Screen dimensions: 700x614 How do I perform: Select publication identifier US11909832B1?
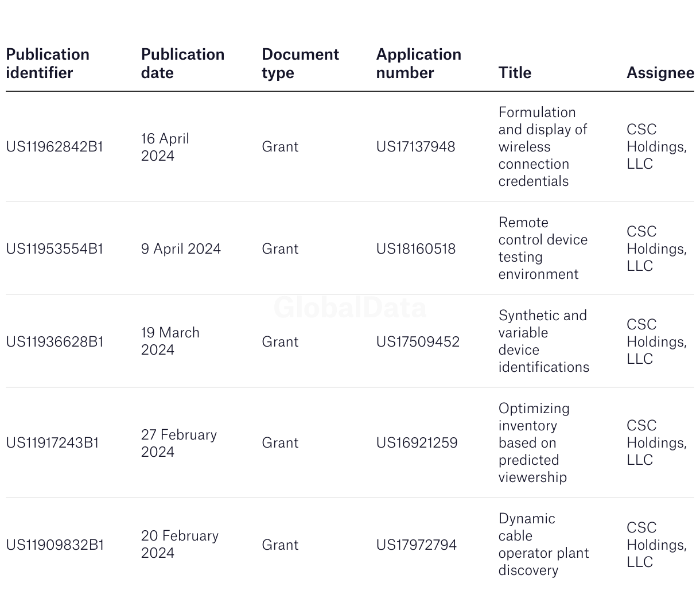(x=55, y=545)
